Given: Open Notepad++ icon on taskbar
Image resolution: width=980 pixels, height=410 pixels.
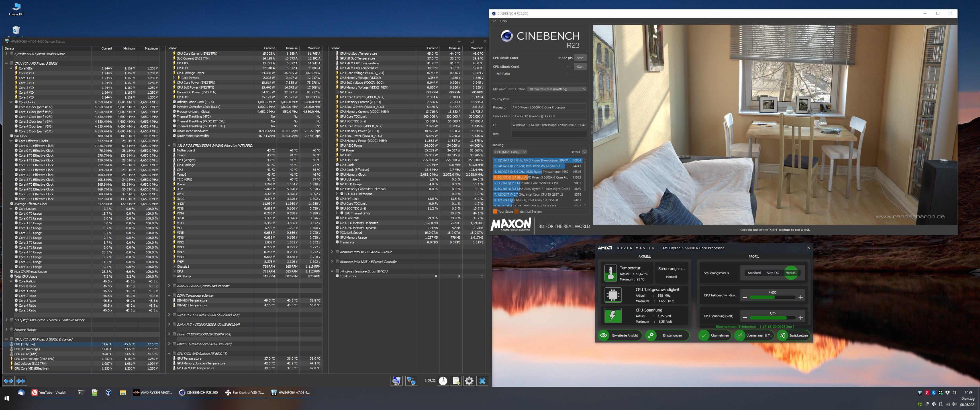Looking at the screenshot, I should (95, 393).
